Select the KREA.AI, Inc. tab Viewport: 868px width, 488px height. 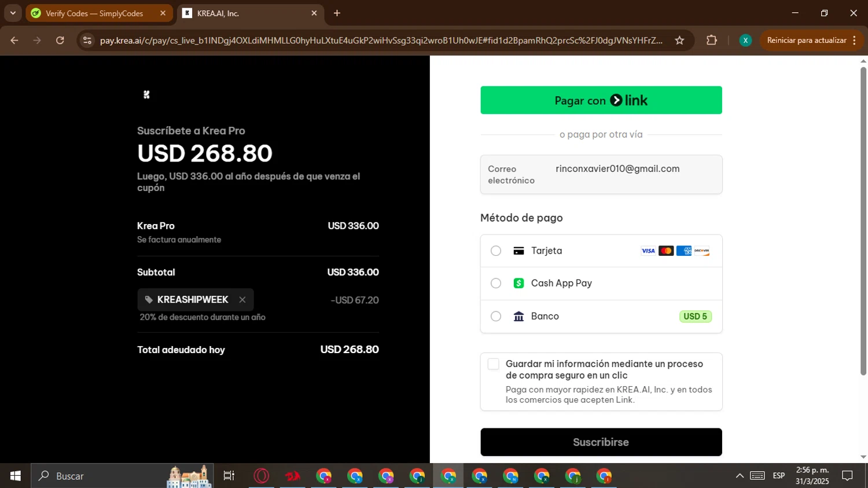point(251,13)
